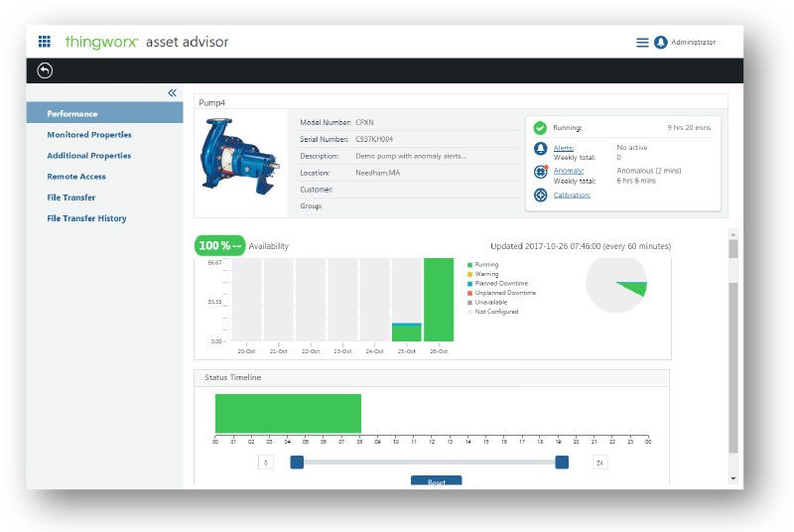Click the Unplanned Downtime legend swatch
The height and width of the screenshot is (532, 794).
pyautogui.click(x=469, y=293)
